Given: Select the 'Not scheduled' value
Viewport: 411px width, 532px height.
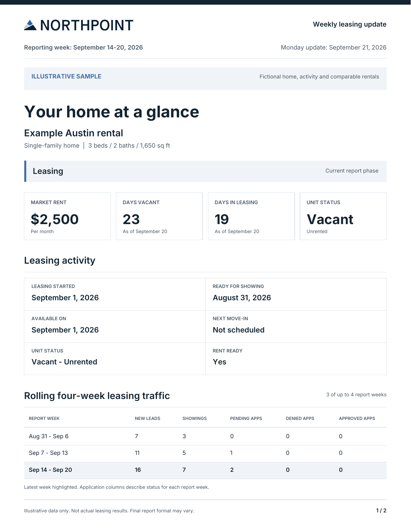Looking at the screenshot, I should pos(239,330).
